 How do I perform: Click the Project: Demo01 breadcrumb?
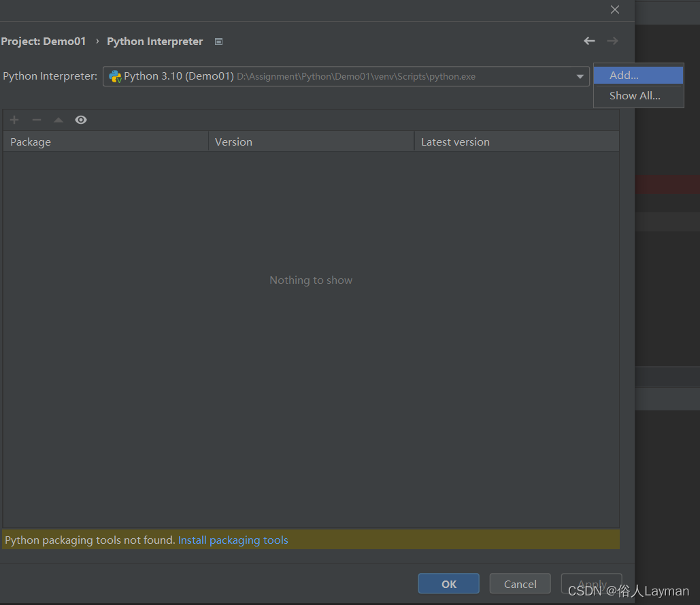(x=44, y=41)
